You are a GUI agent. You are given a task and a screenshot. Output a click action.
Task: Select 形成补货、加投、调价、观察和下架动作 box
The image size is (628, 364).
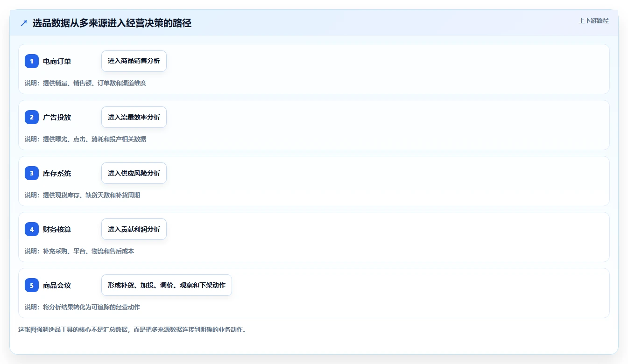(x=167, y=285)
